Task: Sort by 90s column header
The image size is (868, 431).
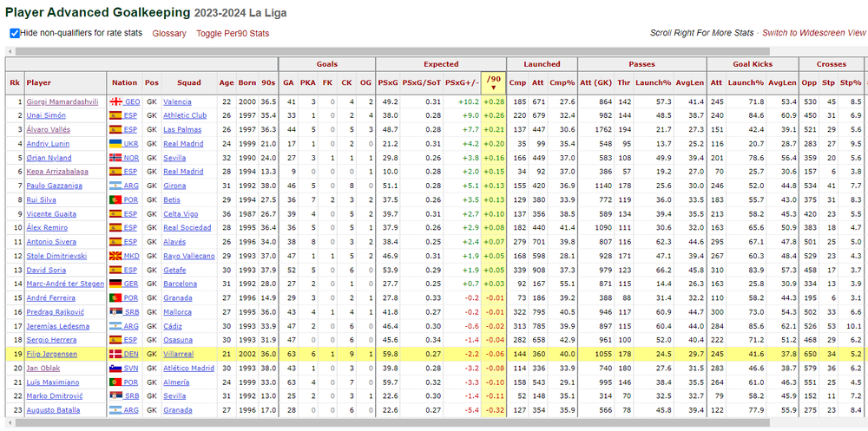Action: coord(268,82)
